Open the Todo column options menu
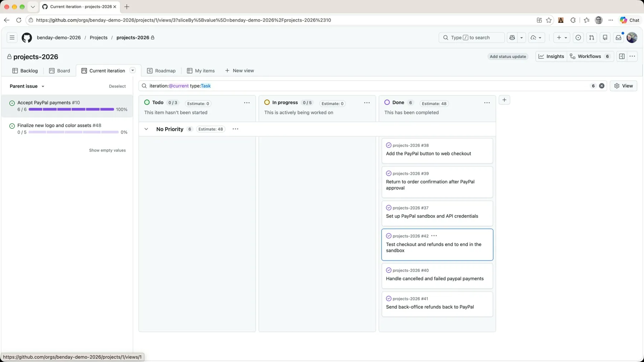Viewport: 644px width, 362px height. (247, 103)
